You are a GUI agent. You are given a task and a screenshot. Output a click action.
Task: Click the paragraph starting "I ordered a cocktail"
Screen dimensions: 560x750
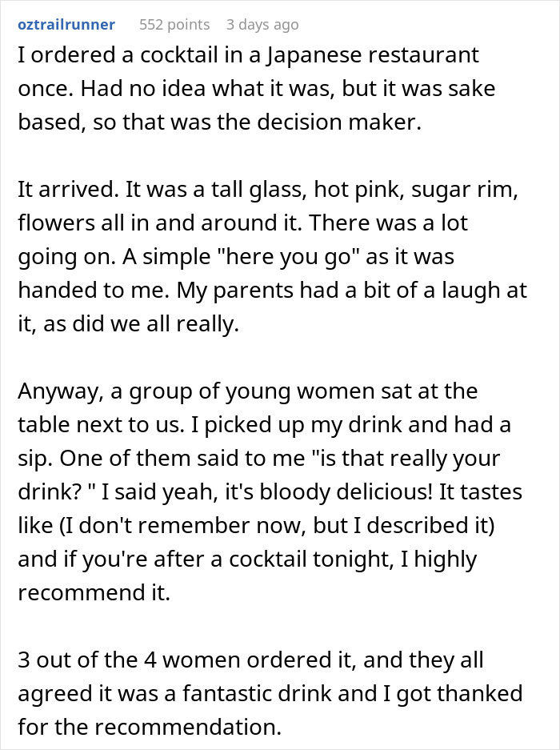[256, 87]
